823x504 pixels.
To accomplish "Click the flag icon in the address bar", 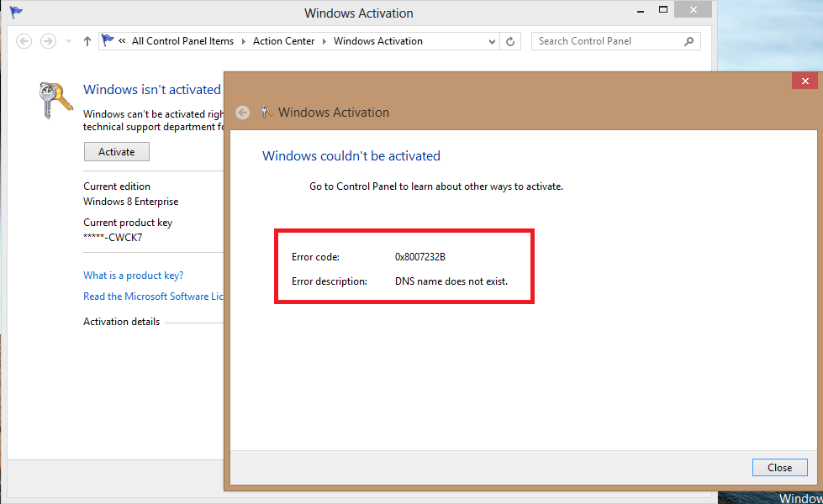I will click(108, 40).
